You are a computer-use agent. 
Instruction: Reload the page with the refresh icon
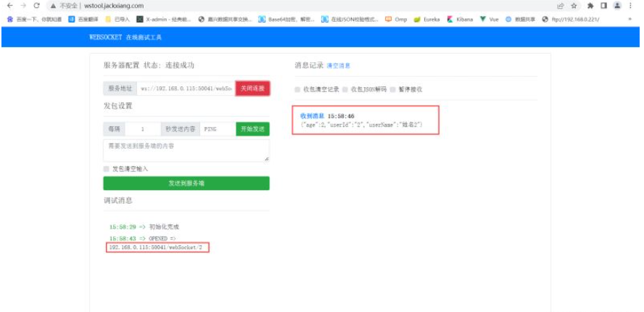(x=36, y=6)
